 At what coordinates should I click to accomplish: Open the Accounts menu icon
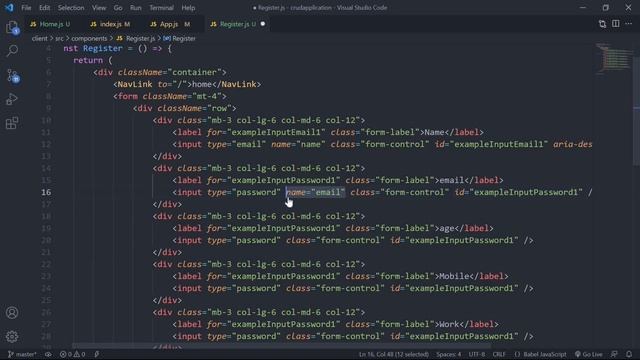coord(12,313)
